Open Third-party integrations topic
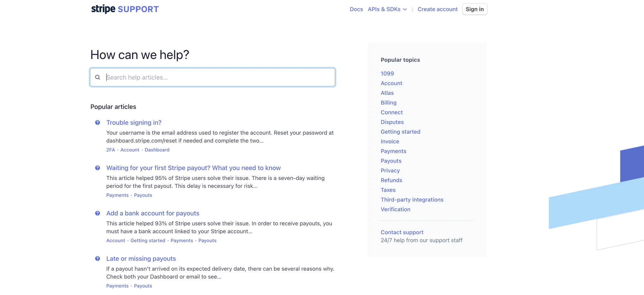The width and height of the screenshot is (644, 295). click(x=412, y=200)
